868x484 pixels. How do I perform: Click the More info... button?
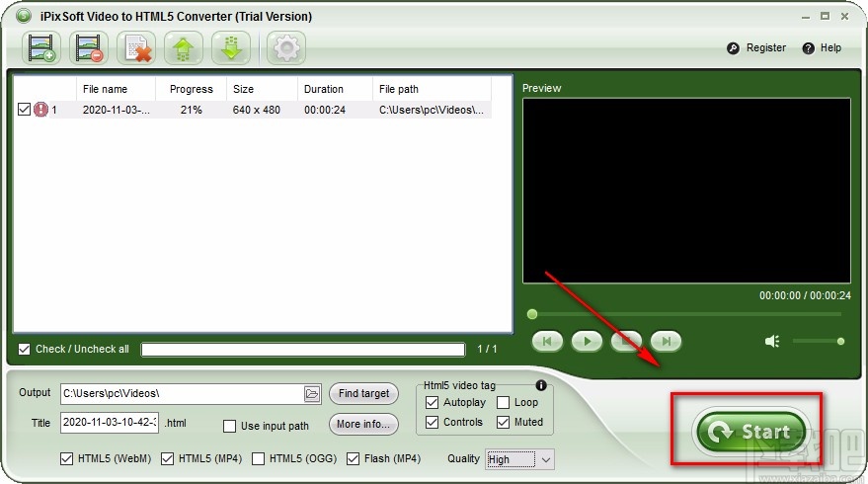click(x=363, y=424)
